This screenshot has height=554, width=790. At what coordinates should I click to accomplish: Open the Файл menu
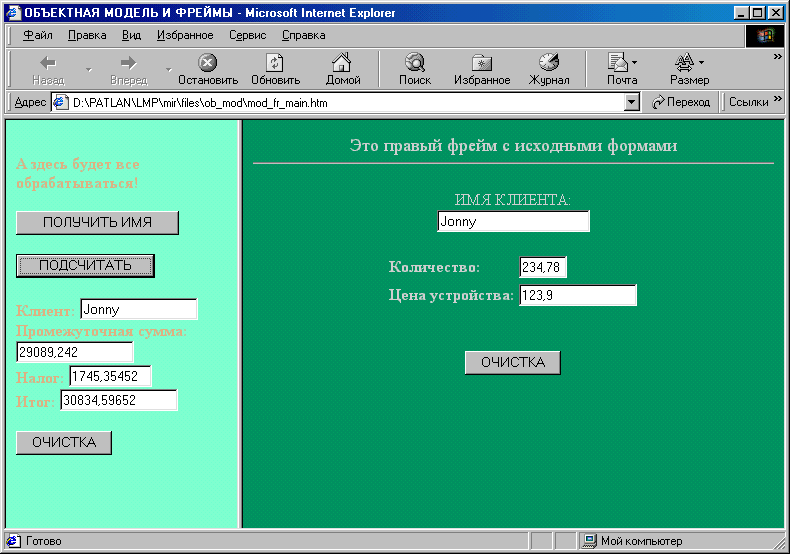(x=38, y=35)
